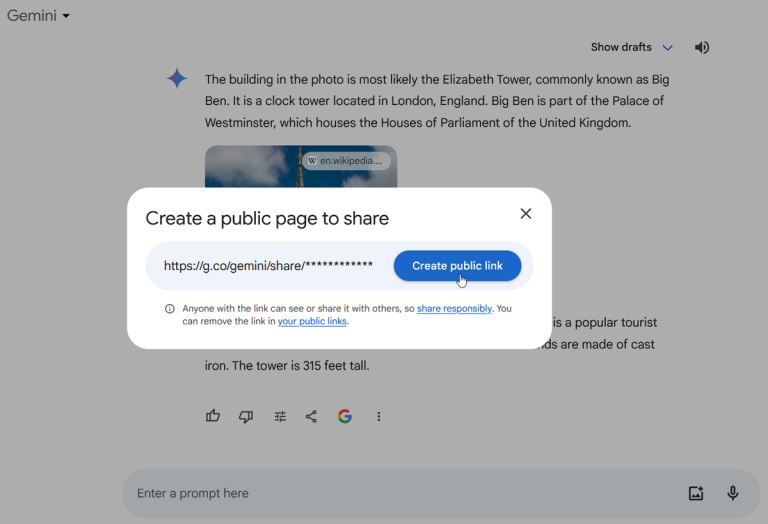
Task: Click the 'Create a public page to share' heading
Action: click(267, 218)
